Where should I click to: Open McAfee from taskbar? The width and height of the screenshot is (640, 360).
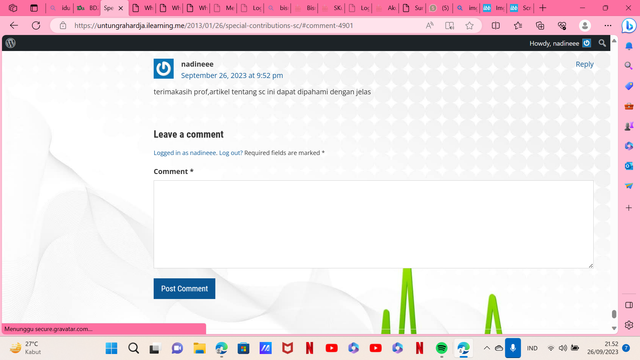287,348
